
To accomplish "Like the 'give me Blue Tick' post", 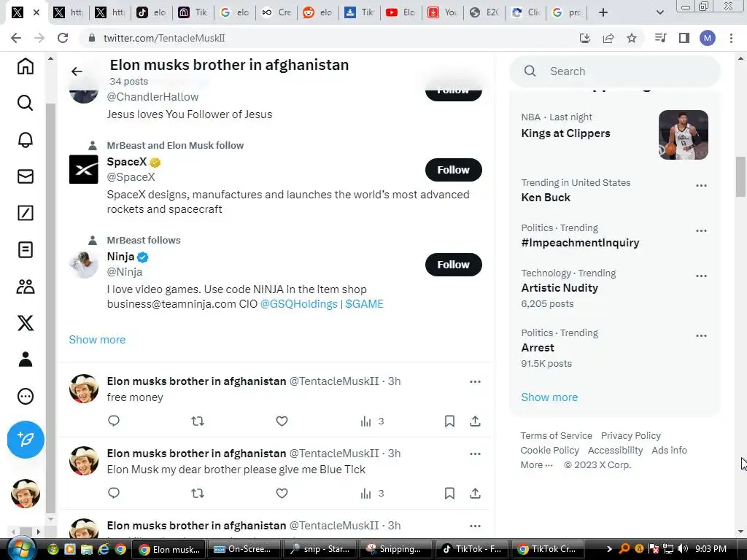I will [x=282, y=494].
